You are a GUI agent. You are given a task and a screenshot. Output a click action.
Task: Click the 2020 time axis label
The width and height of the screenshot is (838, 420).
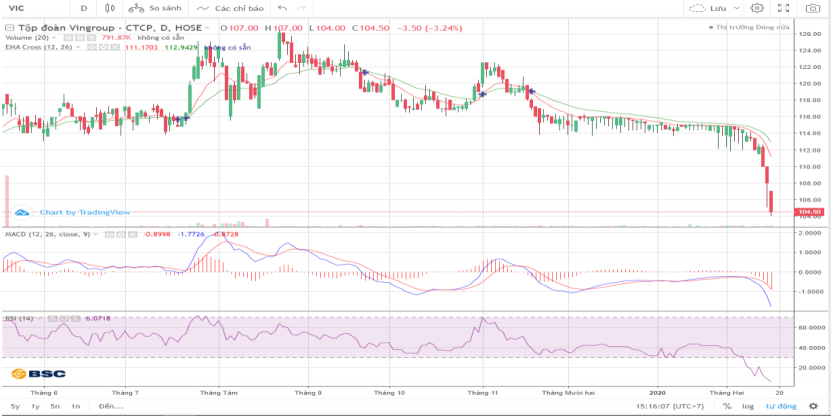tap(657, 393)
